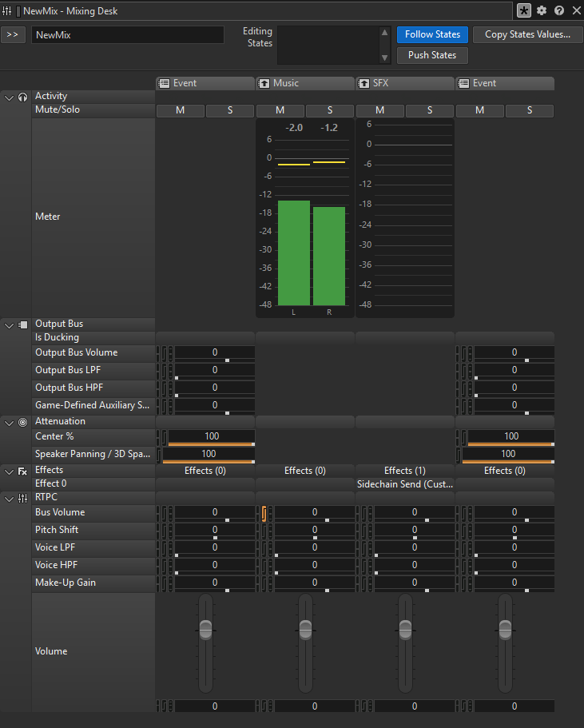
Task: Click the star icon in the title bar
Action: click(523, 10)
